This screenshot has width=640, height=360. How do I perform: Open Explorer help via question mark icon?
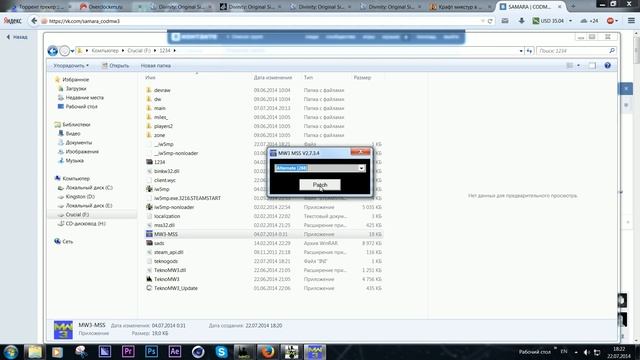coord(608,65)
